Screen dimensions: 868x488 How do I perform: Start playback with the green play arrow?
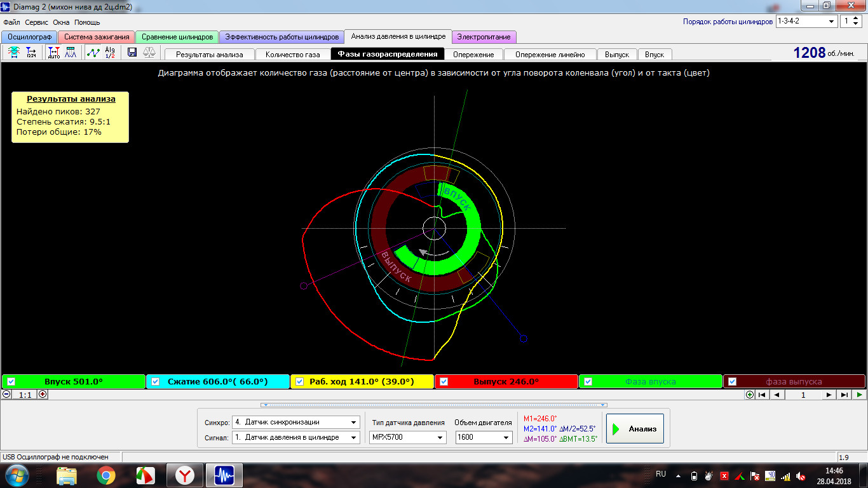point(859,395)
